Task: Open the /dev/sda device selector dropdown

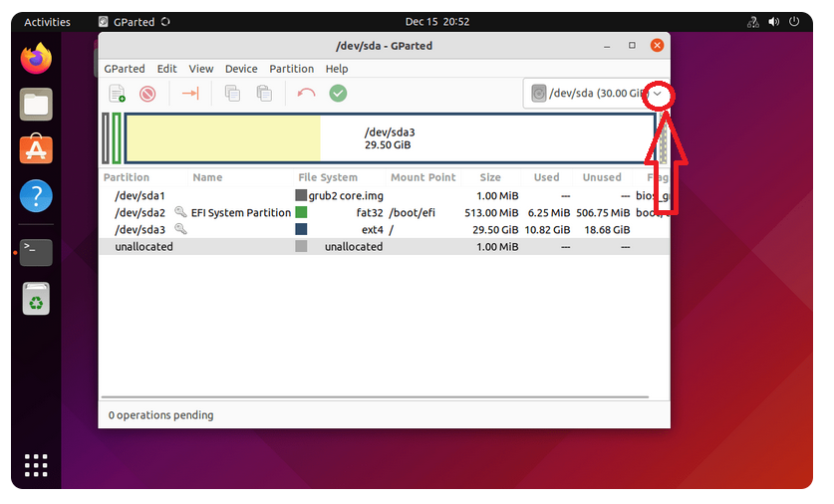Action: pos(596,94)
